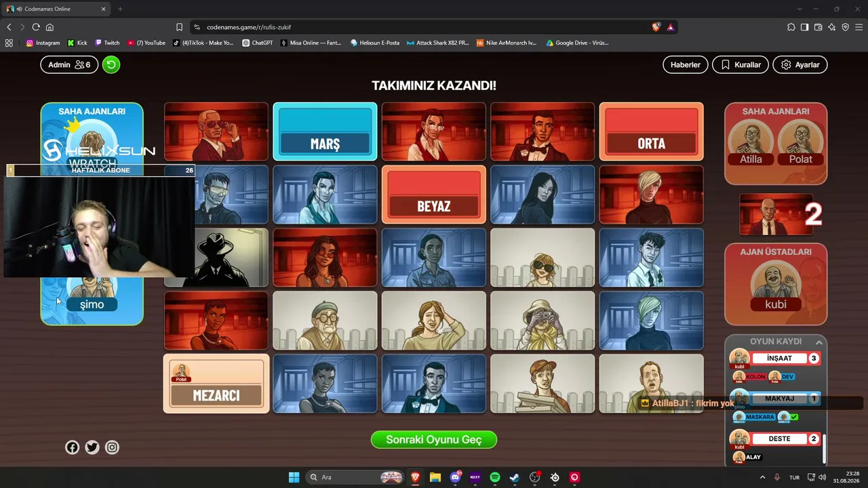This screenshot has height=488, width=868.
Task: Select the MARŞ word card
Action: click(325, 131)
